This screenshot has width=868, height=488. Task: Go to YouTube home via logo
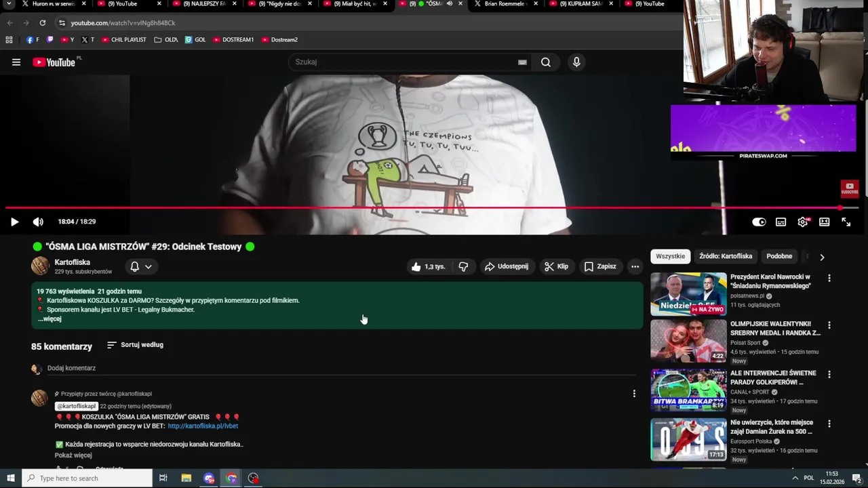[x=54, y=62]
